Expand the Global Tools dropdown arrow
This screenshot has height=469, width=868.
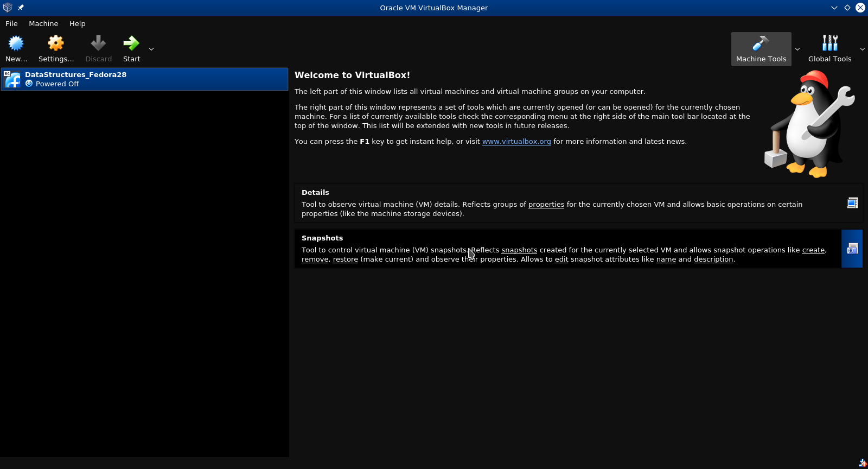(863, 49)
